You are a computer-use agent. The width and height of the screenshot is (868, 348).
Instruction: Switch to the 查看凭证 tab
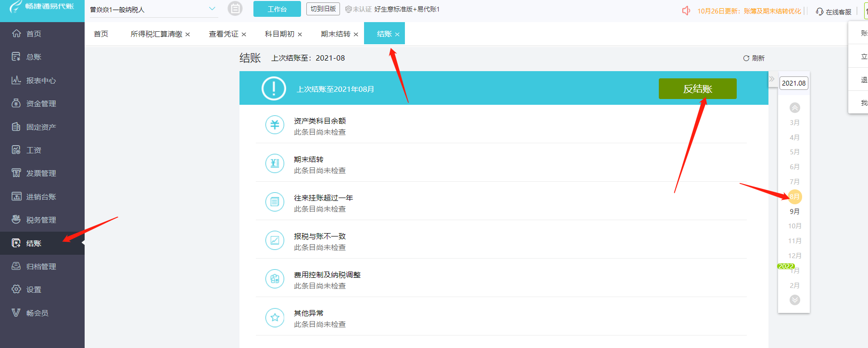[224, 34]
